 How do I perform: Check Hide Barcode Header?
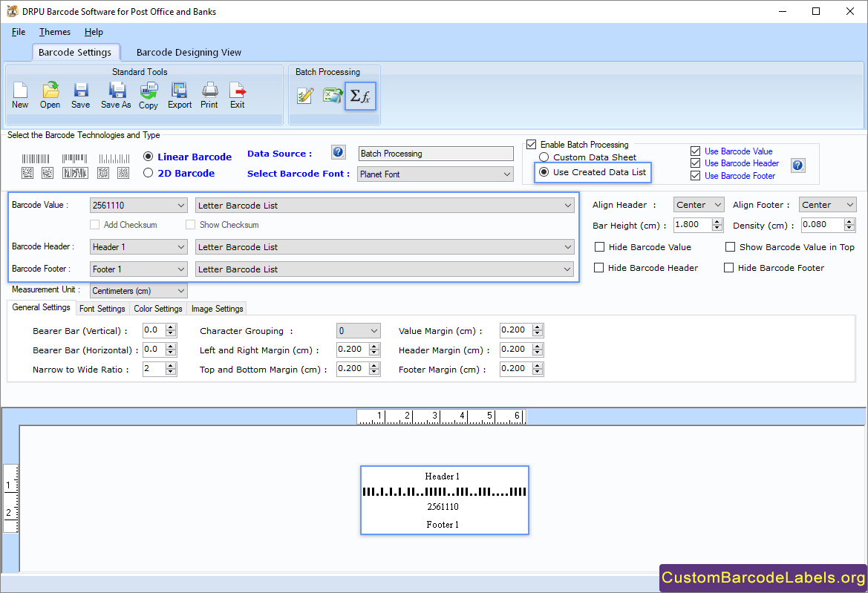pyautogui.click(x=598, y=268)
